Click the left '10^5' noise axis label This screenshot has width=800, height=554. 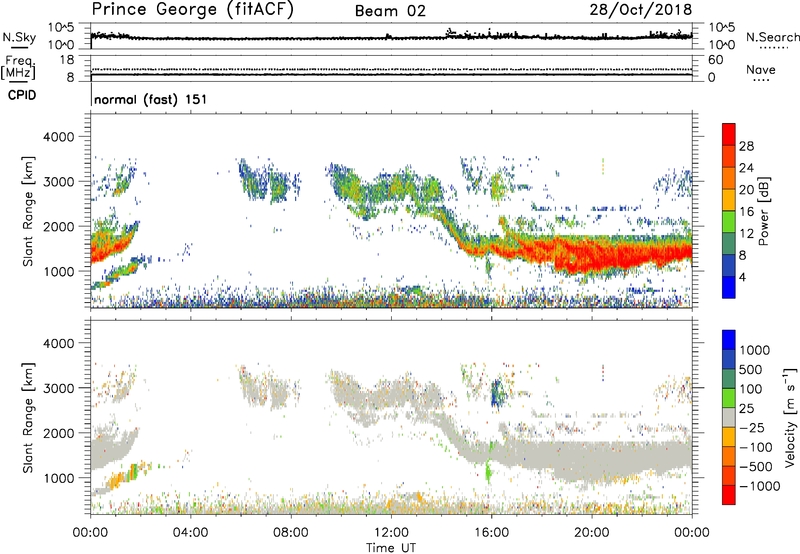[x=61, y=27]
